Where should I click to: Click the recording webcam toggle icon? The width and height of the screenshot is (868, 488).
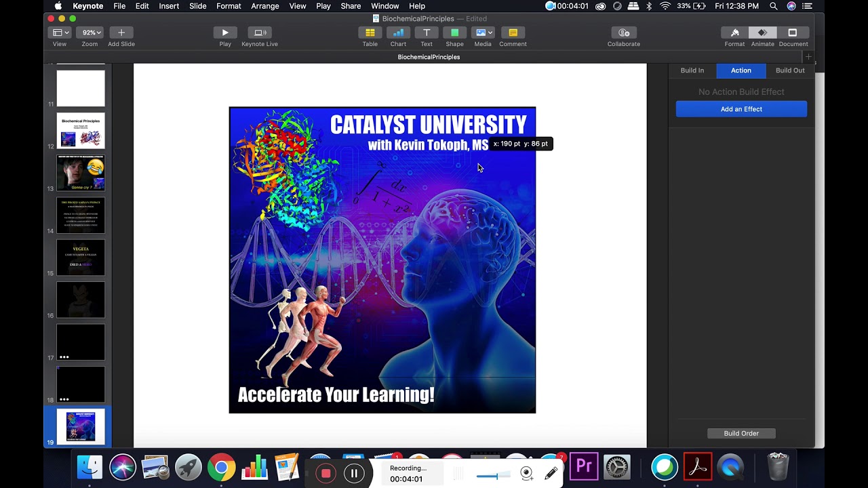coord(527,473)
